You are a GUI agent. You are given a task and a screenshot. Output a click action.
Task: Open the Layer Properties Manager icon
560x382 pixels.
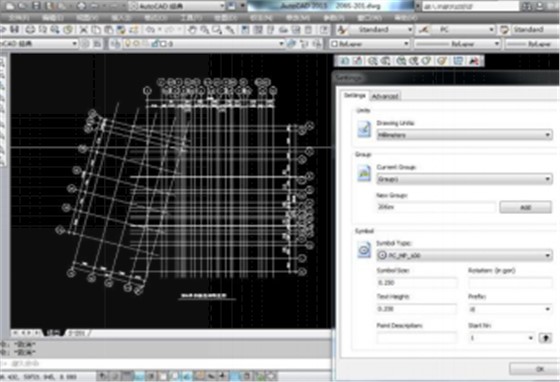pos(115,44)
